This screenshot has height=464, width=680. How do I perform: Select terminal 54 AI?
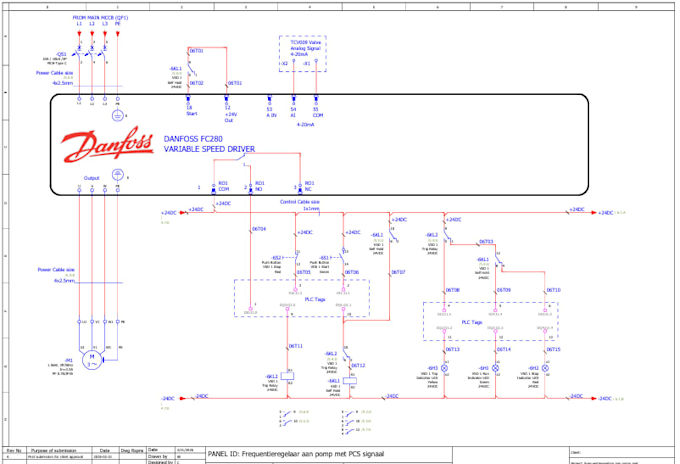[x=294, y=99]
